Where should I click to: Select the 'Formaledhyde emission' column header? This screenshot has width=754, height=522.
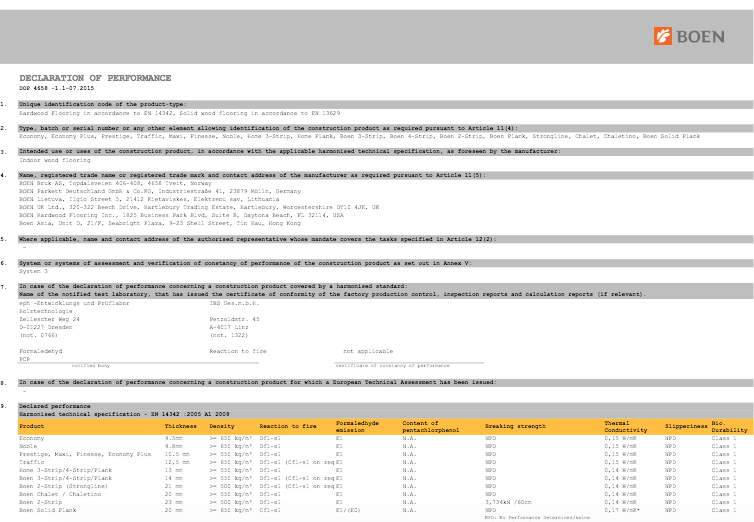pyautogui.click(x=357, y=427)
